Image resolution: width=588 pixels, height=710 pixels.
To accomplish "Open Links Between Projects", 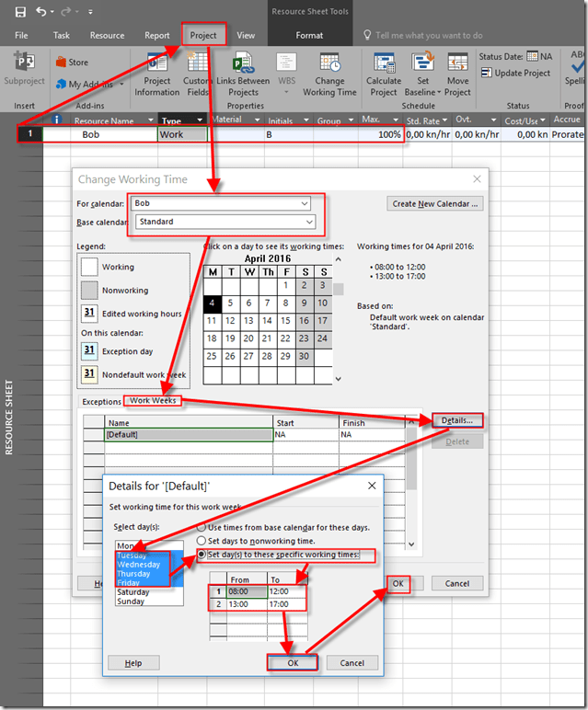I will click(243, 74).
